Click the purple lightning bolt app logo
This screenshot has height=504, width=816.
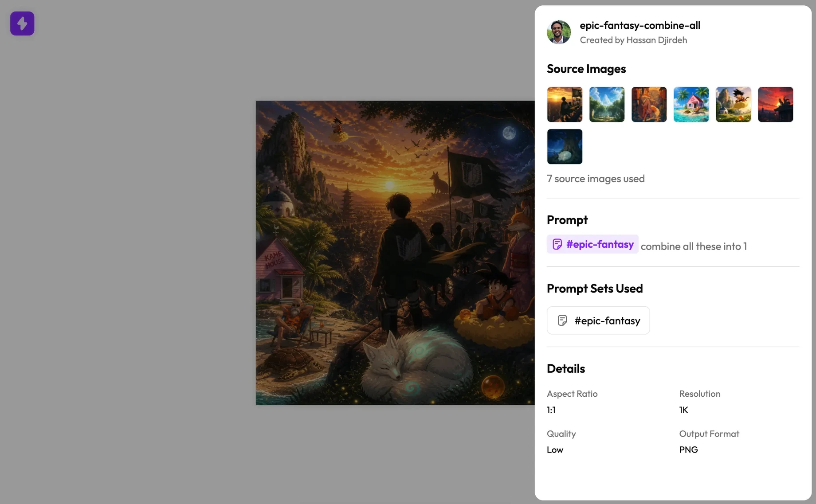coord(22,23)
